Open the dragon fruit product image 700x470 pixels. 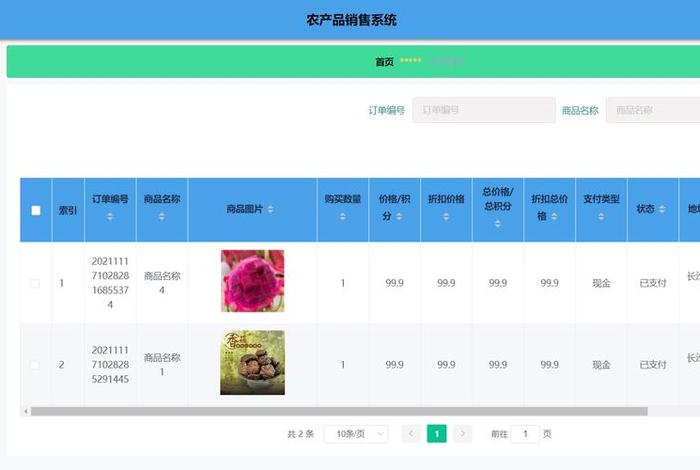pos(252,281)
